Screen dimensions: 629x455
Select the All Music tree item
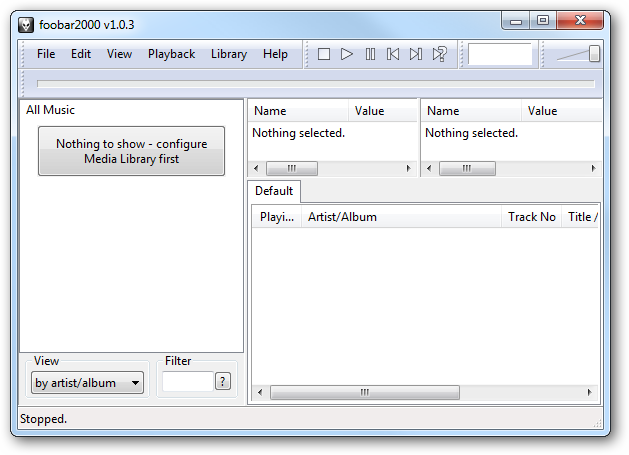pyautogui.click(x=51, y=110)
